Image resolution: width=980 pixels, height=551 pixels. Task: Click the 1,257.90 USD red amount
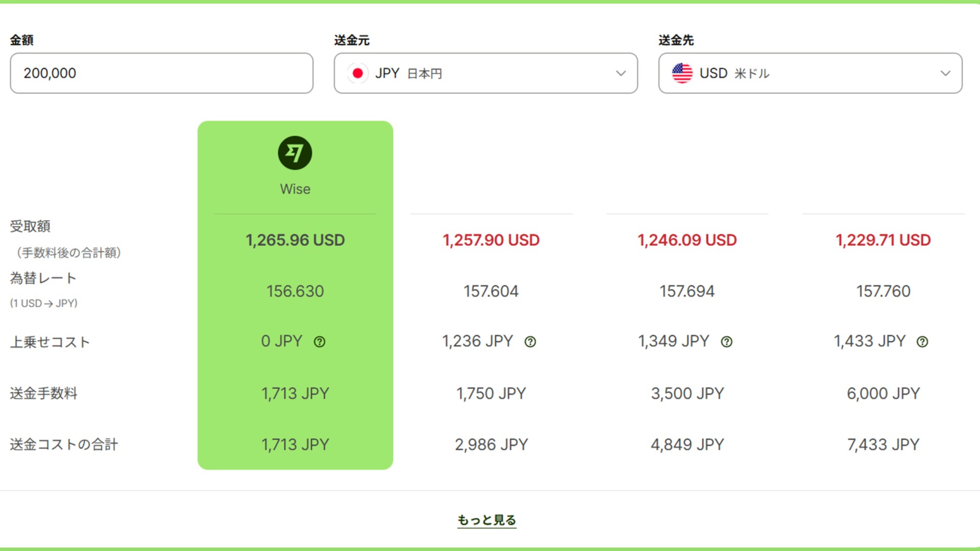click(x=491, y=240)
